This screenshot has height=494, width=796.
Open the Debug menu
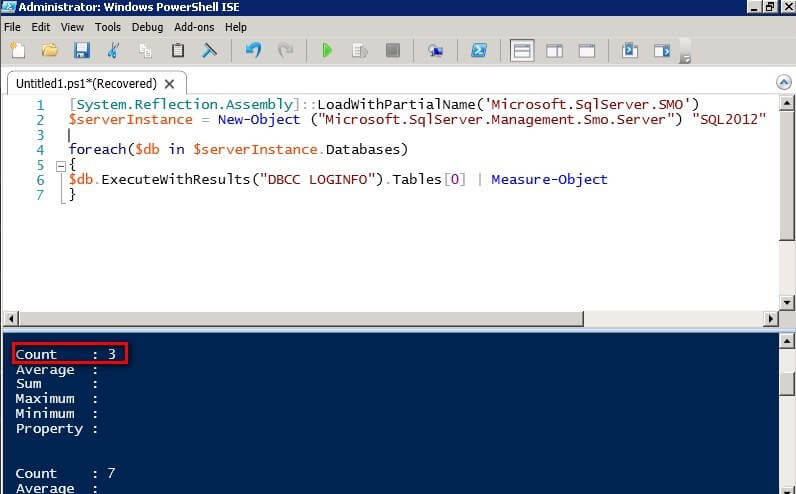click(147, 27)
